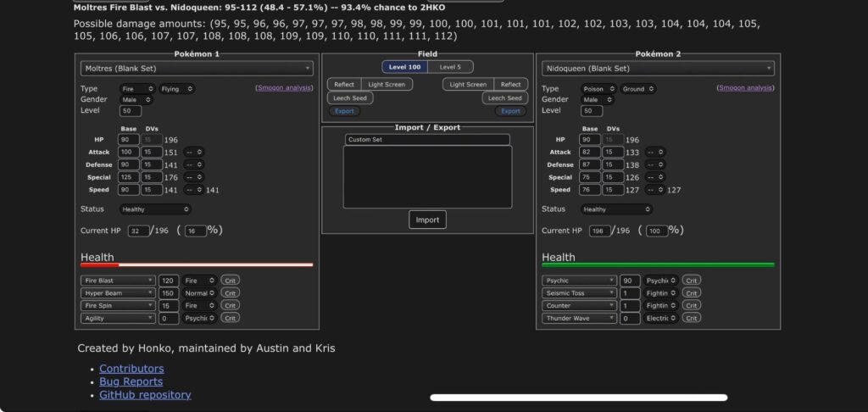
Task: Change Nidoqueen primary type Poison
Action: click(x=599, y=89)
